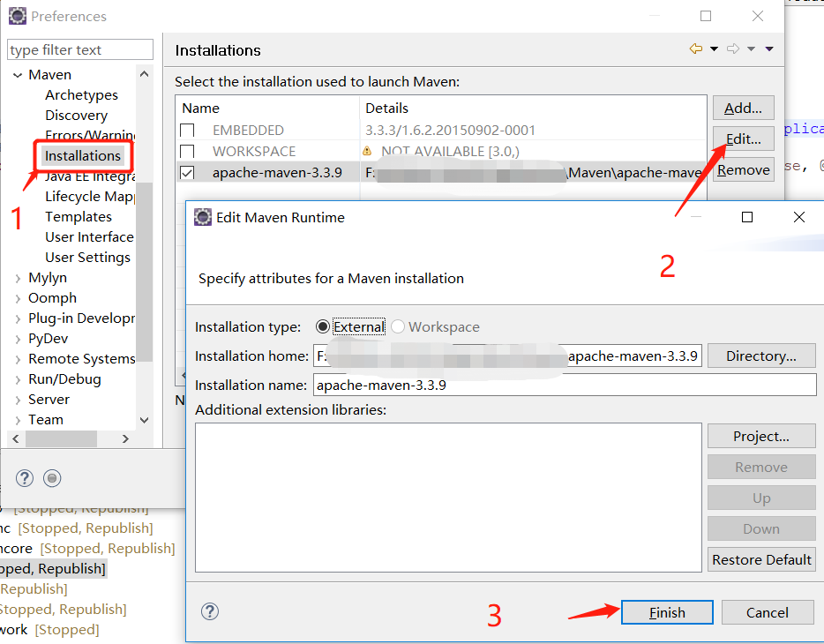Screen dimensions: 824x644
Task: Select User Interface under Maven
Action: tap(89, 237)
